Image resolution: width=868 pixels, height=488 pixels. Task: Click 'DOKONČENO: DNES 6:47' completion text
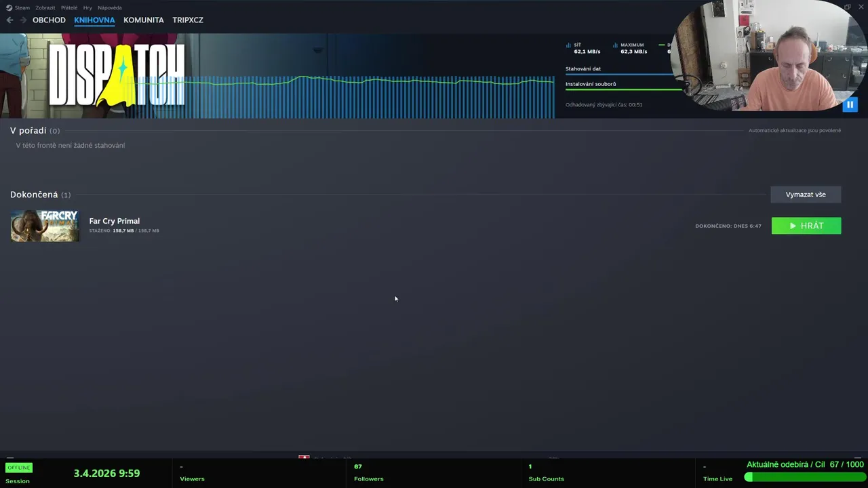click(728, 226)
